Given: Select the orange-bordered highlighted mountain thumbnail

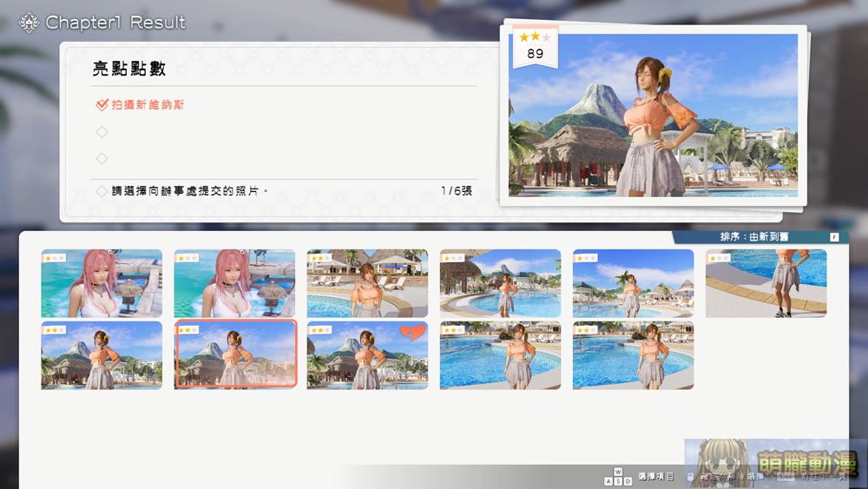Looking at the screenshot, I should click(236, 354).
